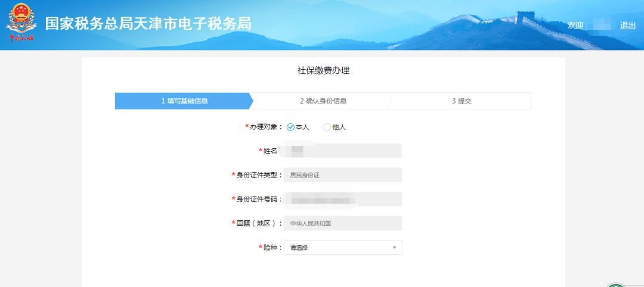Click the 国籍（地区） field label
Screen dimensions: 644x287
[256, 223]
